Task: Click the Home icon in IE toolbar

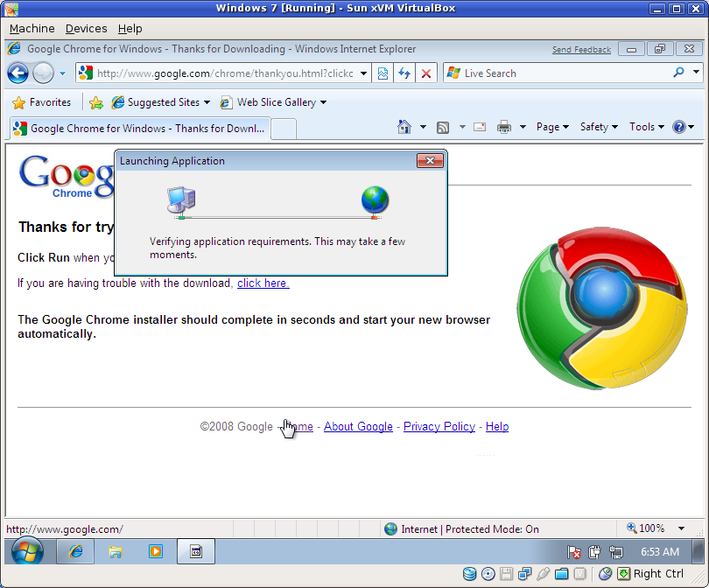Action: pyautogui.click(x=404, y=127)
